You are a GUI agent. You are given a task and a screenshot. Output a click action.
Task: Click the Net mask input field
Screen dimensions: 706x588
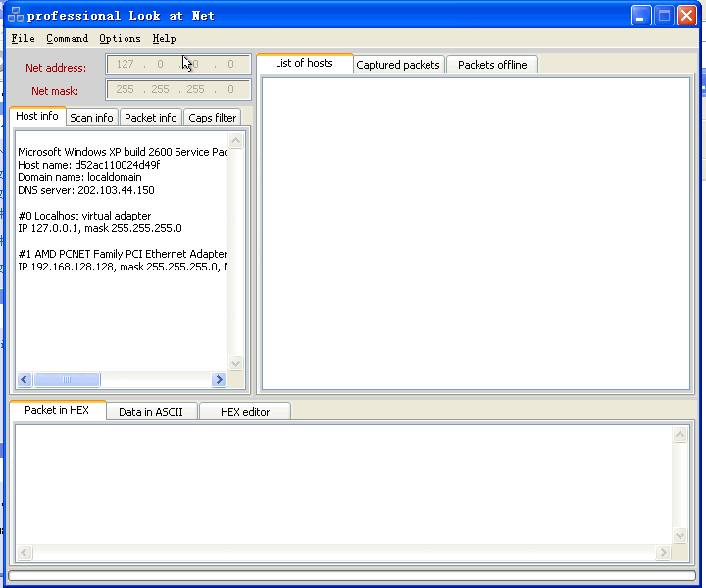pos(178,89)
